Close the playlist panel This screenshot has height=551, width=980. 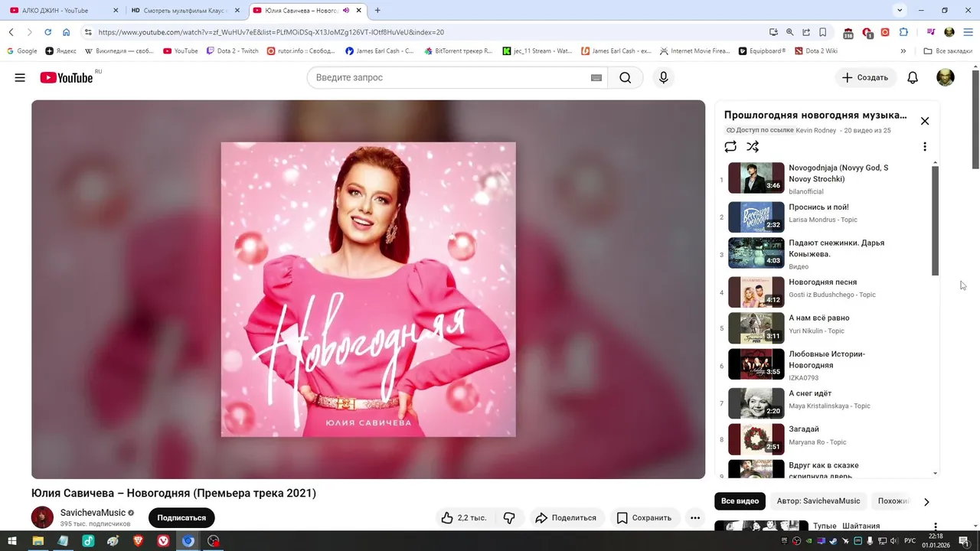(x=925, y=121)
